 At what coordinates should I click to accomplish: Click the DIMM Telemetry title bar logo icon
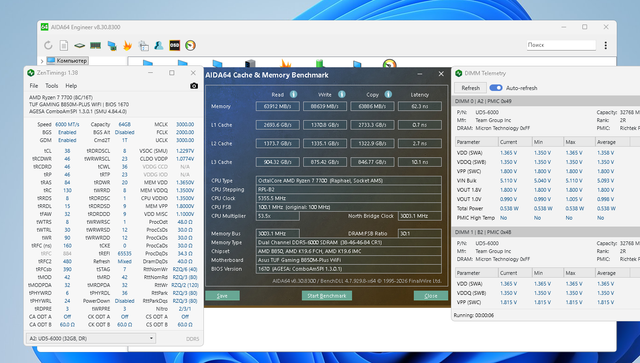point(458,73)
